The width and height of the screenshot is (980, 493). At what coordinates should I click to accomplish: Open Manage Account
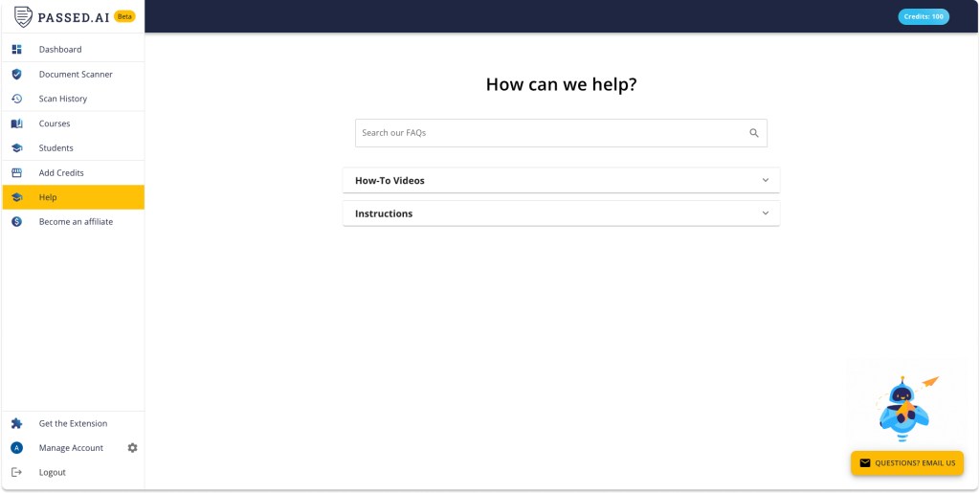(x=71, y=448)
